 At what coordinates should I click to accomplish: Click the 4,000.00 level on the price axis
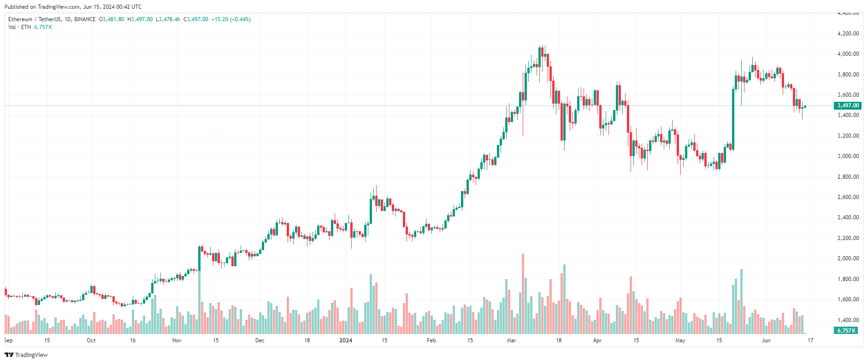coord(848,54)
